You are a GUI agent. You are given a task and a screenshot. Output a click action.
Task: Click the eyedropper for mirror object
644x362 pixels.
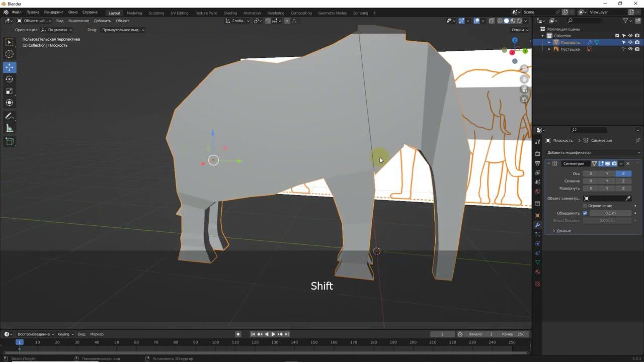click(x=628, y=199)
